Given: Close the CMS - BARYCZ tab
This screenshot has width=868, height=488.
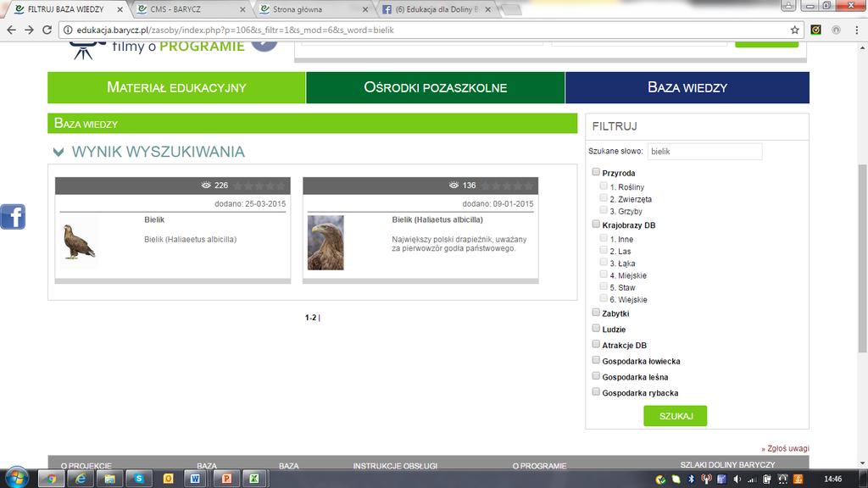Looking at the screenshot, I should coord(242,9).
